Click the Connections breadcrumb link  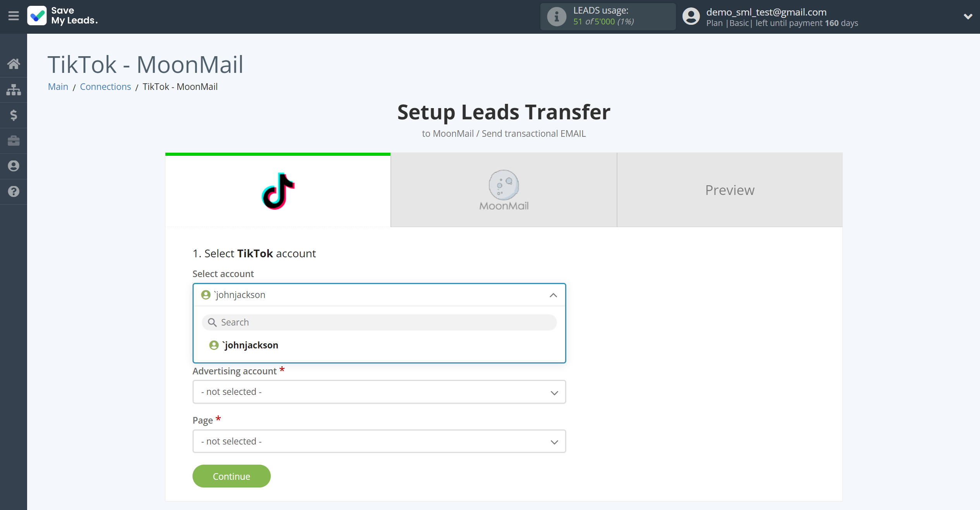(x=106, y=86)
